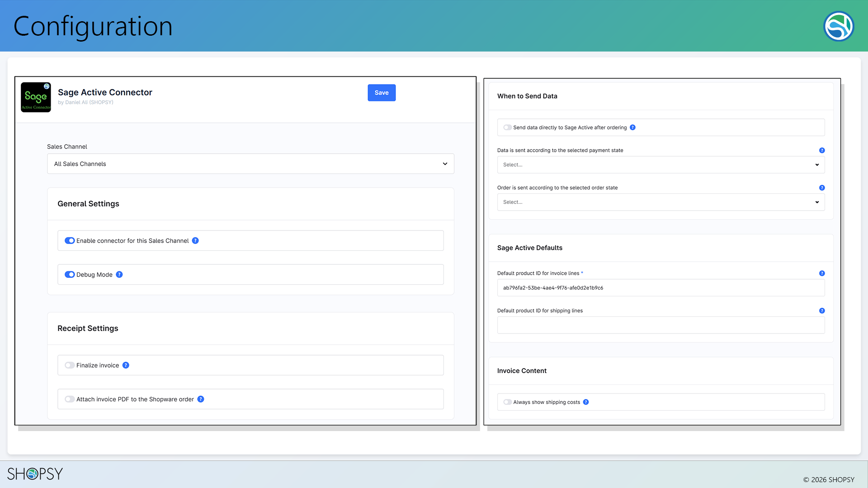Image resolution: width=868 pixels, height=488 pixels.
Task: Click the Sage Active Connector logo
Action: coord(36,97)
